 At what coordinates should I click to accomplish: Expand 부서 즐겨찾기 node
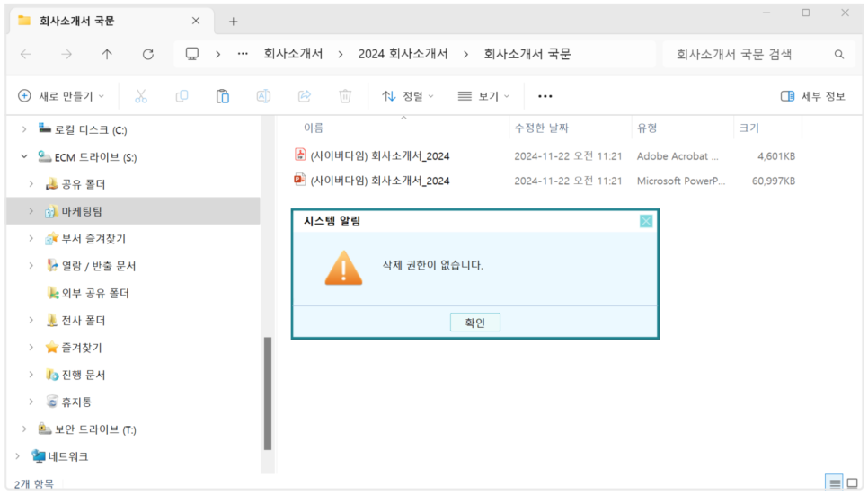31,238
